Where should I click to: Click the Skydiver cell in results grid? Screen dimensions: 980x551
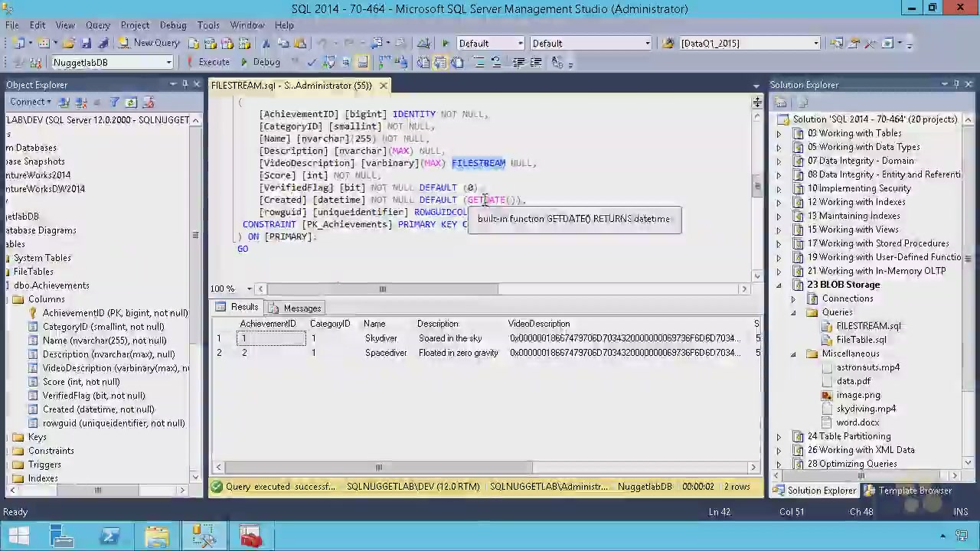[x=381, y=338]
